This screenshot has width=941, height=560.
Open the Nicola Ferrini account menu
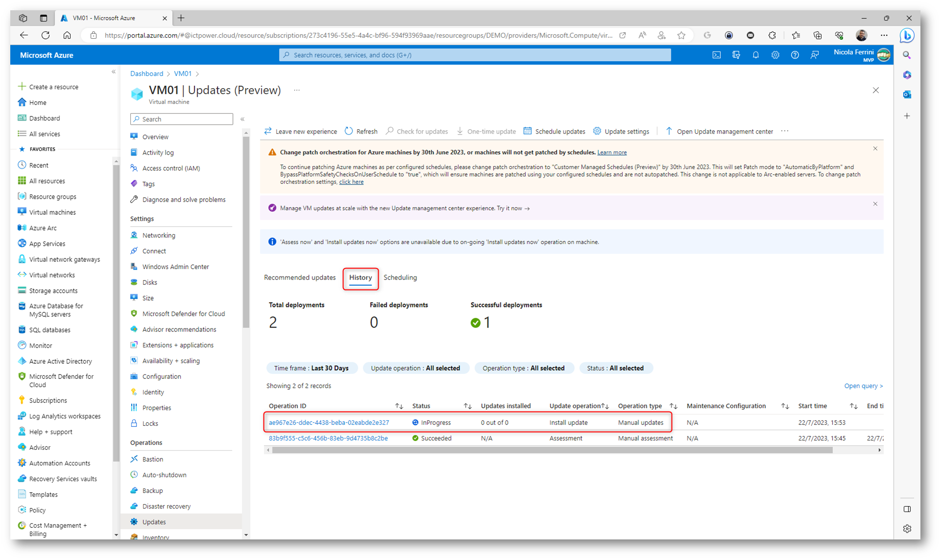click(x=862, y=55)
